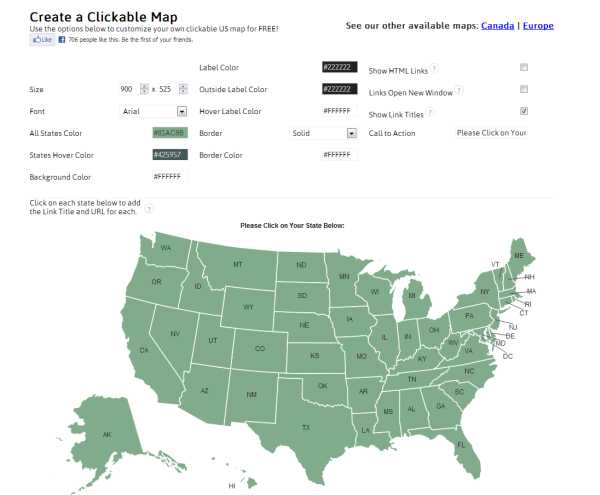Open the Canada map link
600x495 pixels.
[497, 26]
